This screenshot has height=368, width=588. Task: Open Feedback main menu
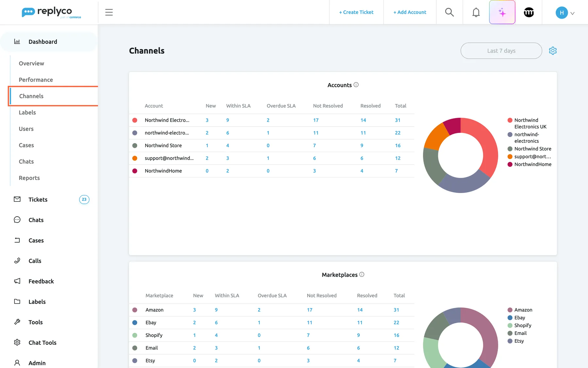[x=41, y=281]
